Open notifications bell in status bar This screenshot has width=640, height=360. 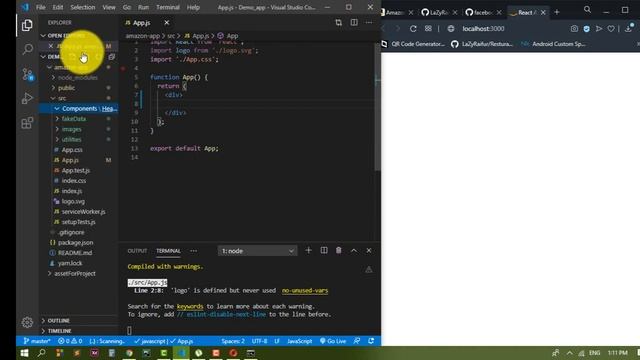coord(371,341)
